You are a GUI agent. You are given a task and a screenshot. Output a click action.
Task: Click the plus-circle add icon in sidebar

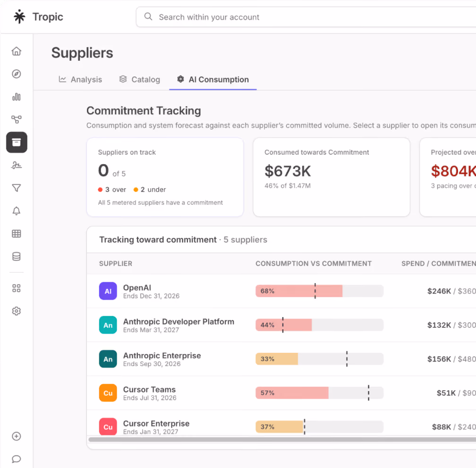pos(17,436)
